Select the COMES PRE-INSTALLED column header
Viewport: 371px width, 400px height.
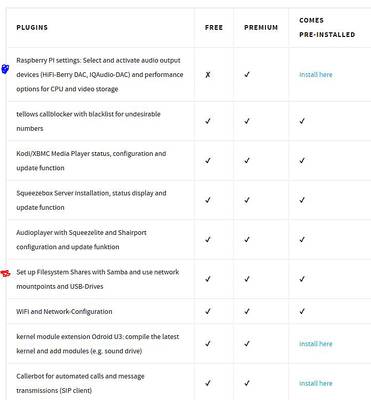[x=327, y=27]
